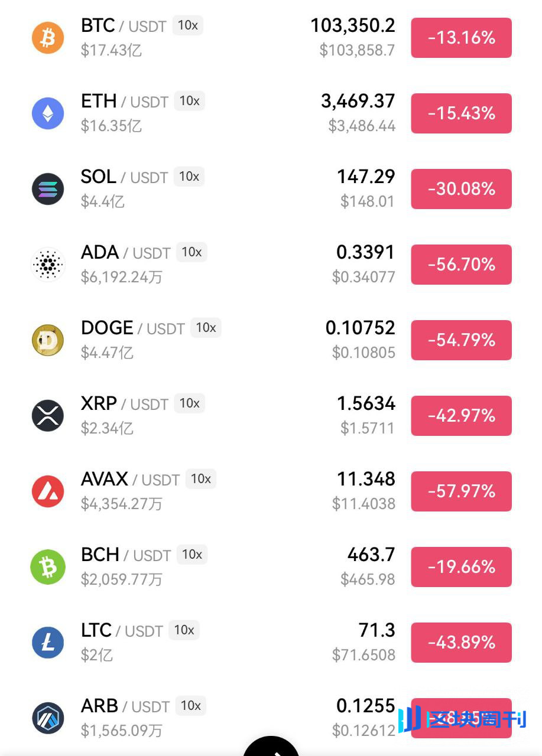Click the Bitcoin Cash BCH icon

click(48, 567)
